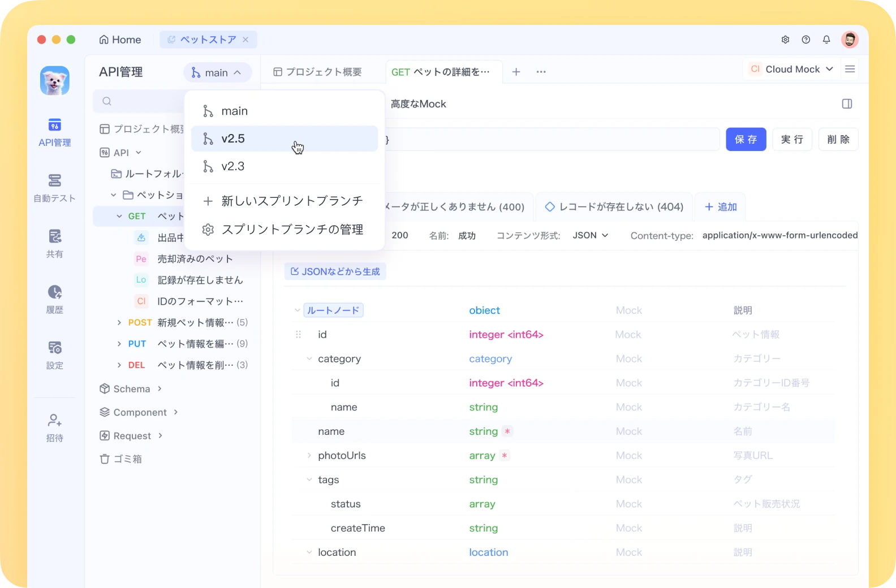The height and width of the screenshot is (588, 896).
Task: Expand the DEL ペット情報を削 item
Action: (119, 365)
